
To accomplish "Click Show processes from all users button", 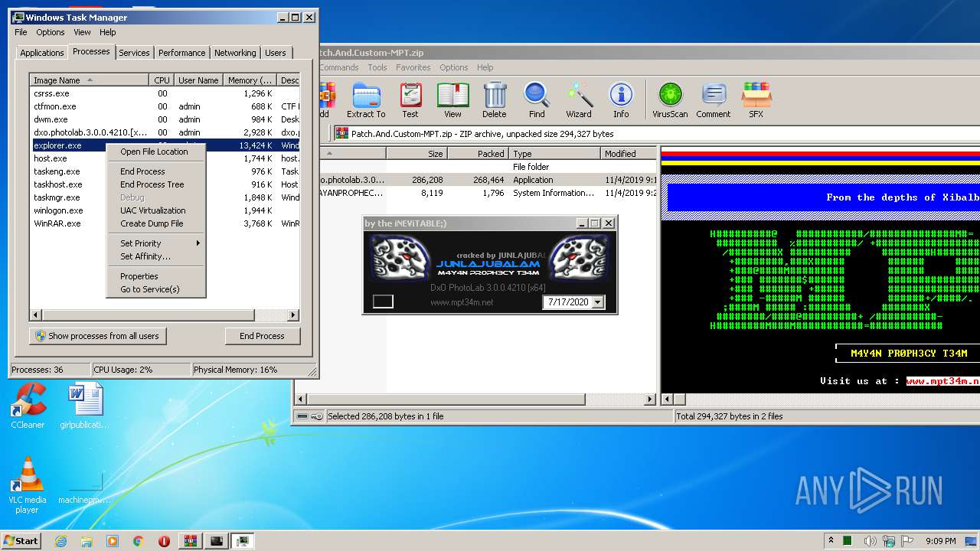I will 97,336.
